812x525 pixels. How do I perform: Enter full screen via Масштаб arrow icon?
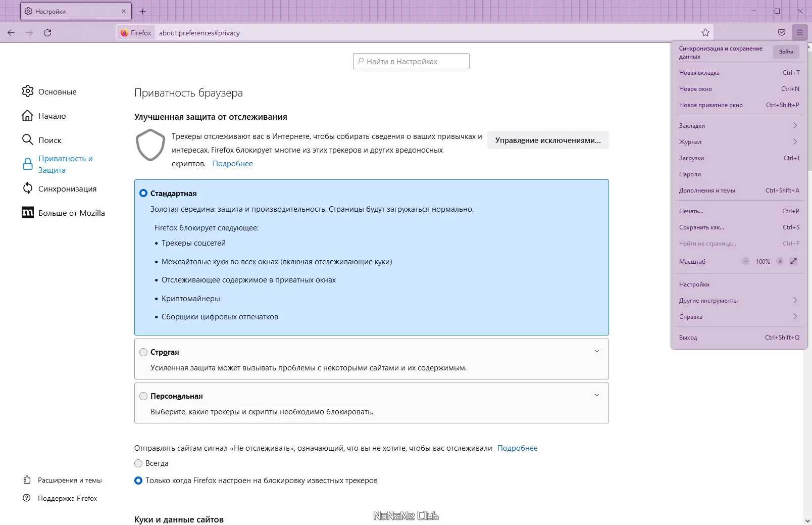[x=793, y=261]
